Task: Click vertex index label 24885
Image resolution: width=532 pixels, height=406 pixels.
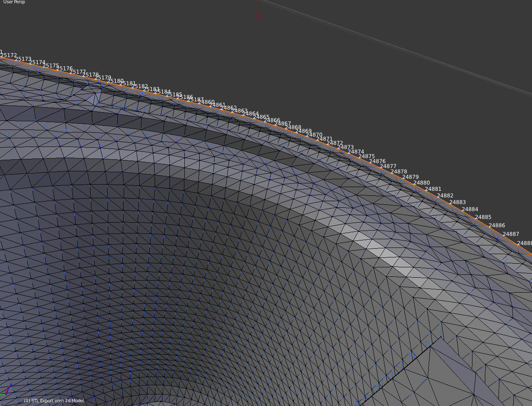Action: tap(483, 217)
